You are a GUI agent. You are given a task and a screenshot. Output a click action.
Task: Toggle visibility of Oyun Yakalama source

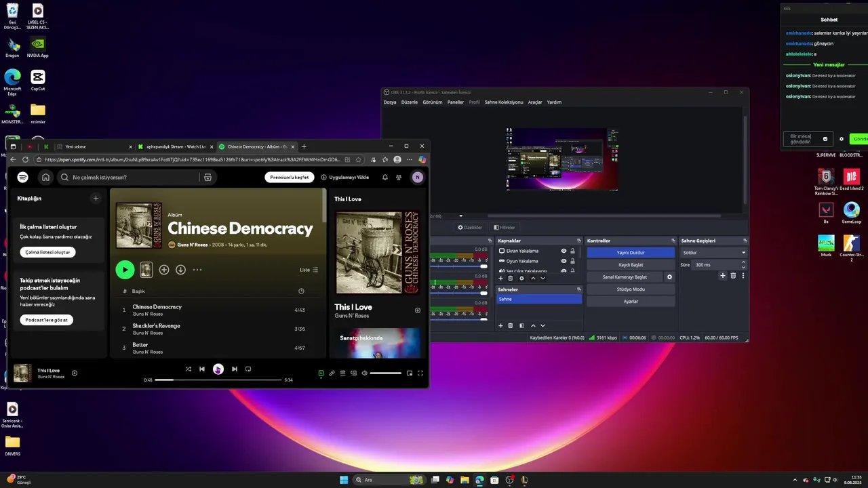click(564, 261)
